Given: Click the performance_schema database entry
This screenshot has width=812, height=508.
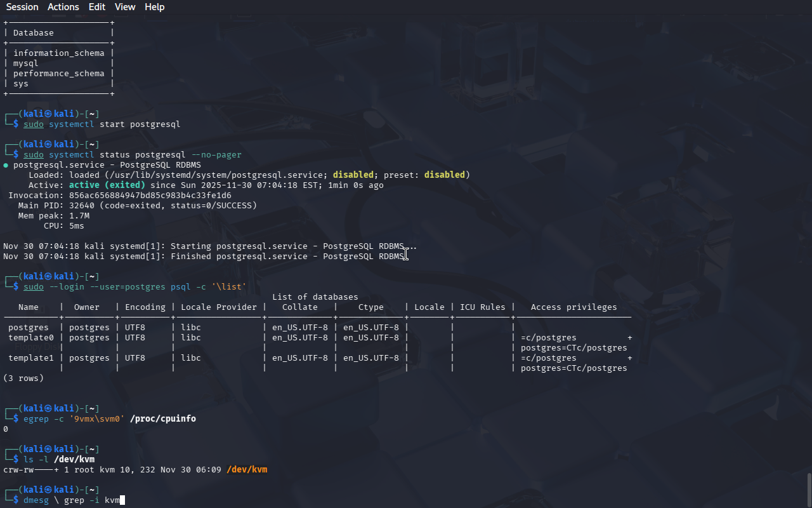Looking at the screenshot, I should click(x=58, y=74).
